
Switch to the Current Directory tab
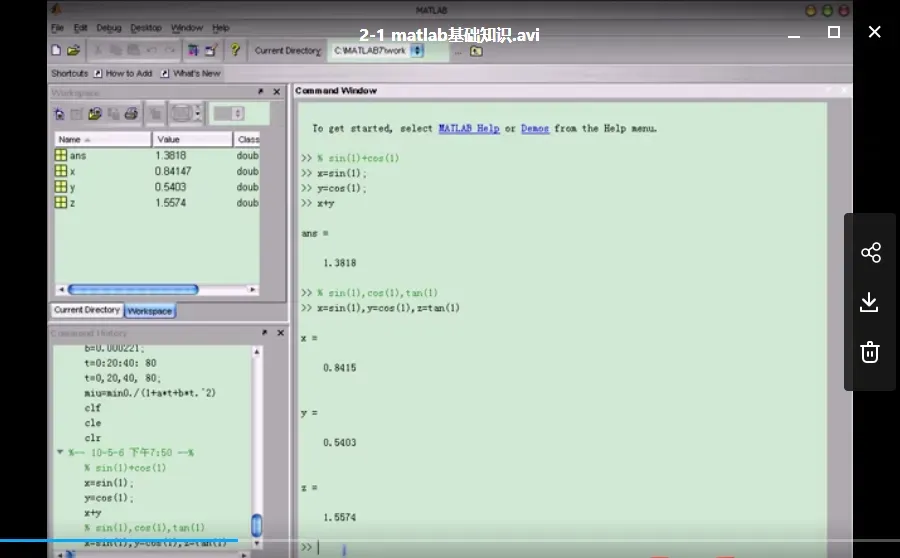87,310
